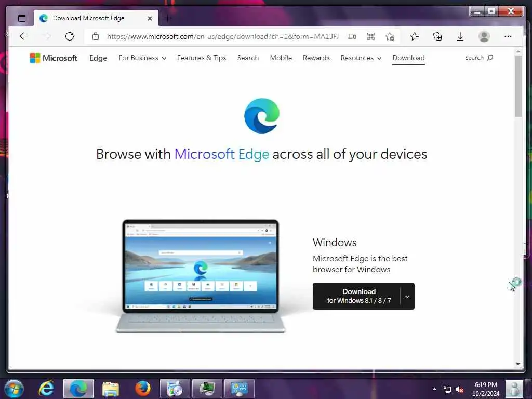Screen dimensions: 532x399
Task: Show hidden system tray icons
Action: [434, 389]
